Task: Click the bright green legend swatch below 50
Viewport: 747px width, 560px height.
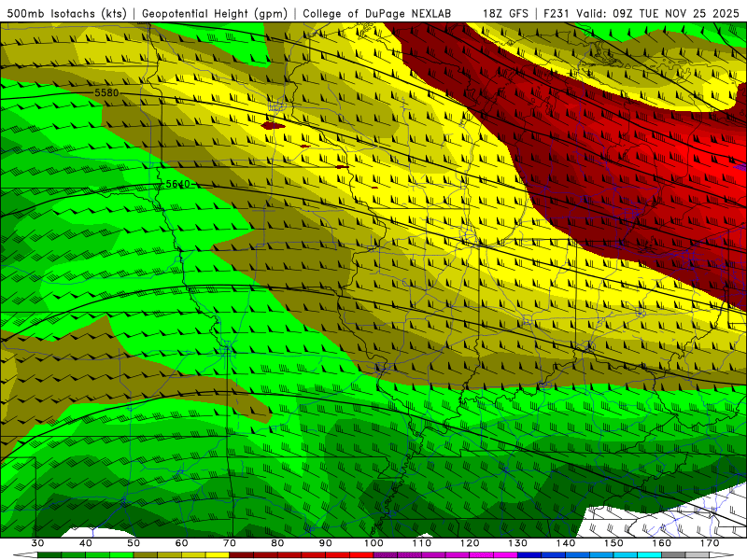Action: click(121, 554)
